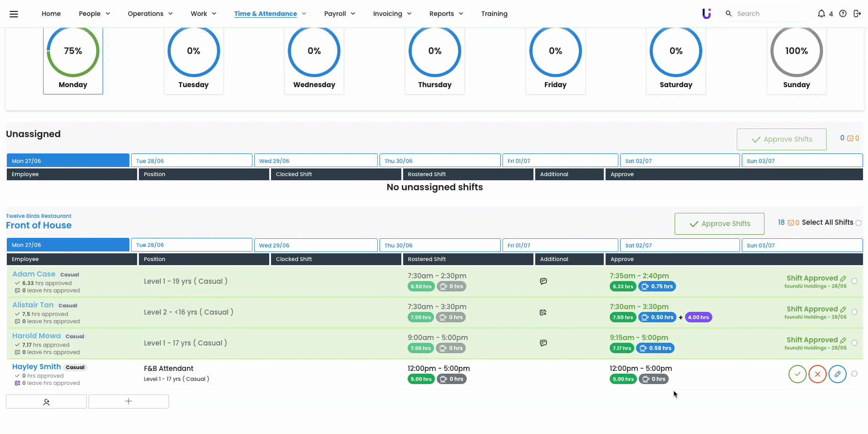Toggle the Select All Shifts radio button

(x=858, y=223)
